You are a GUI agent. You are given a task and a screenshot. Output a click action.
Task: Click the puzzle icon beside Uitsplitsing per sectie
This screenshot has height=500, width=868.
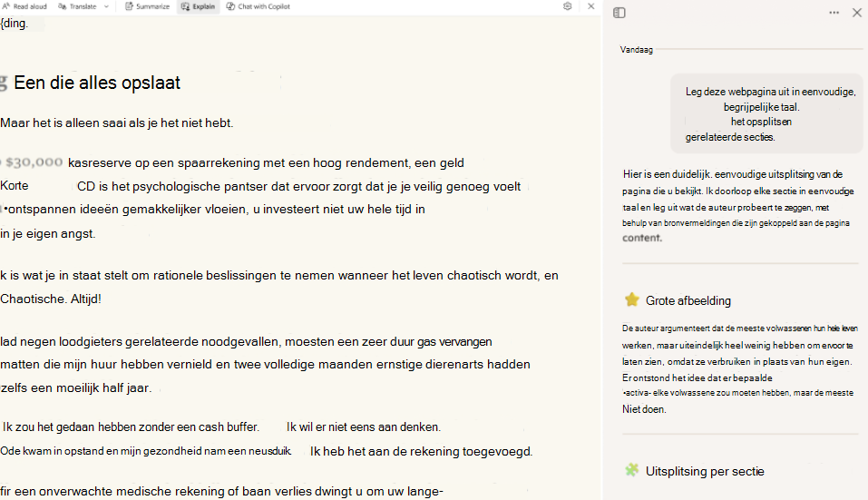631,470
